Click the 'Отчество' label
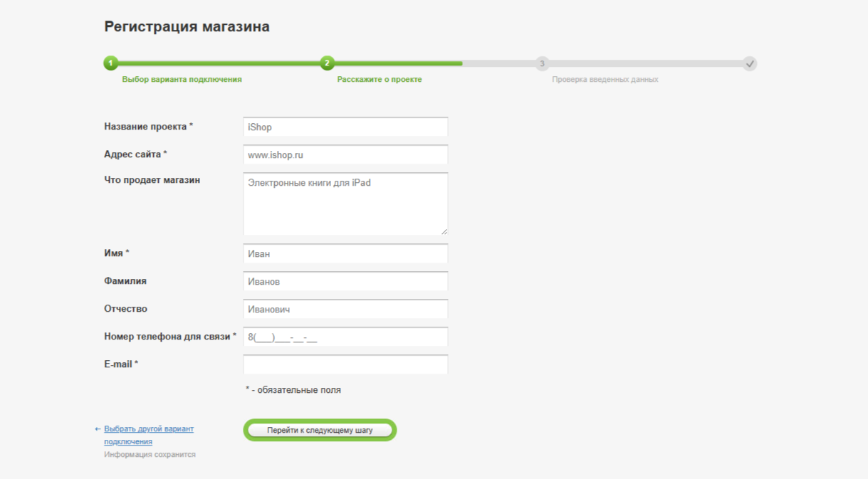 pos(125,309)
